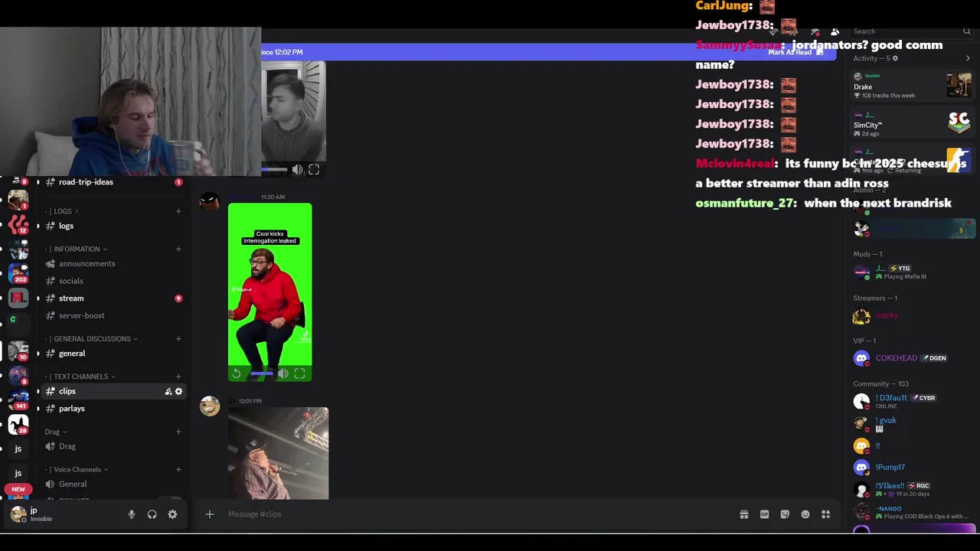This screenshot has width=980, height=551.
Task: Mute the green screen video volume
Action: click(283, 373)
